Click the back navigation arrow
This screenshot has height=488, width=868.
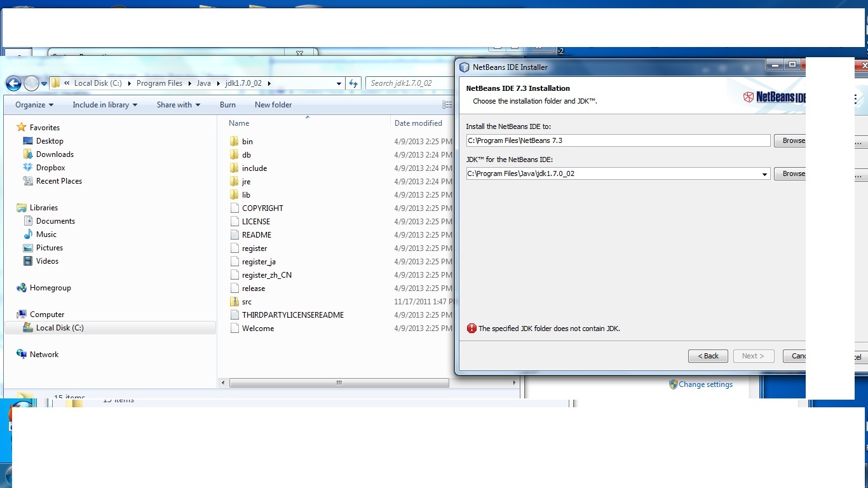13,83
